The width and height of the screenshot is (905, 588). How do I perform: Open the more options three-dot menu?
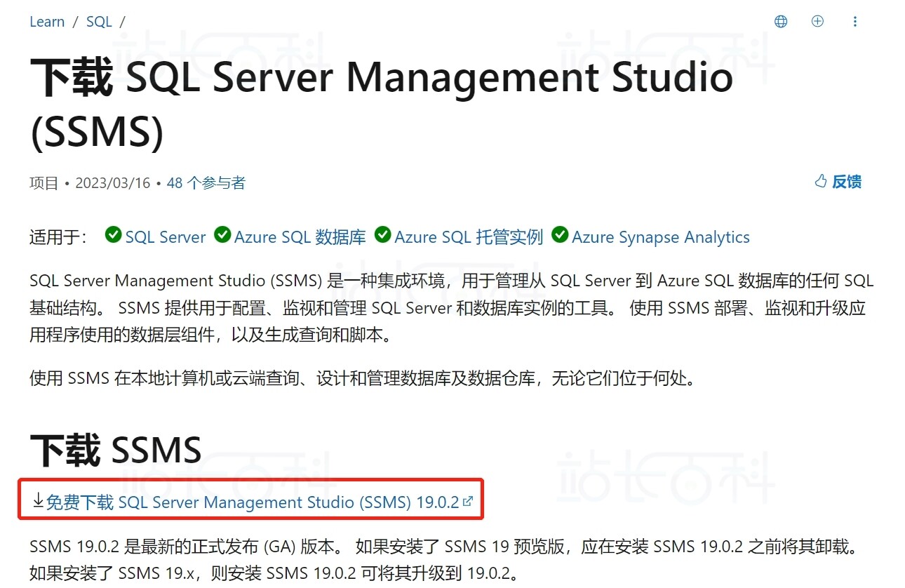tap(854, 22)
